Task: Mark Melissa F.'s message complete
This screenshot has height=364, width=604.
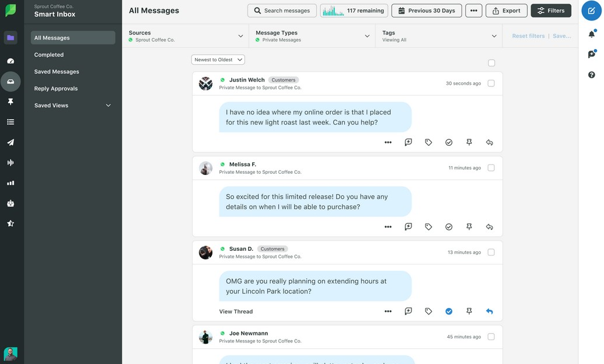Action: click(449, 227)
